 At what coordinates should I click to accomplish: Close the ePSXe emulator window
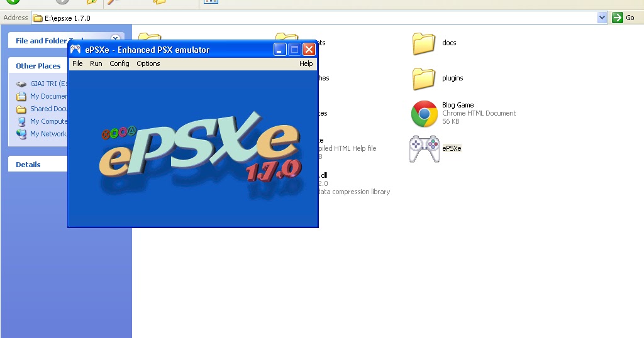pyautogui.click(x=309, y=50)
